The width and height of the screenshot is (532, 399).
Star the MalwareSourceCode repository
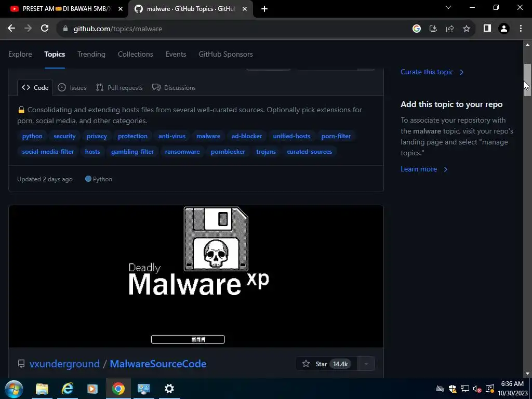(326, 364)
